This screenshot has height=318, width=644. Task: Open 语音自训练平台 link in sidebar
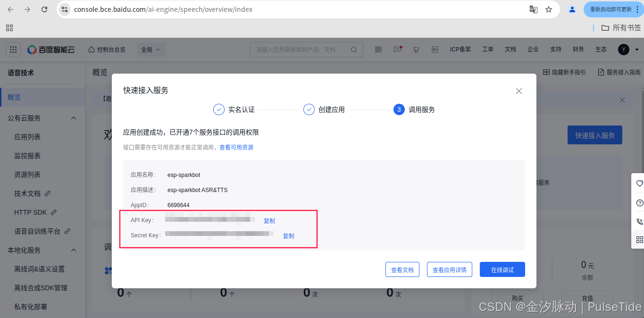point(42,231)
